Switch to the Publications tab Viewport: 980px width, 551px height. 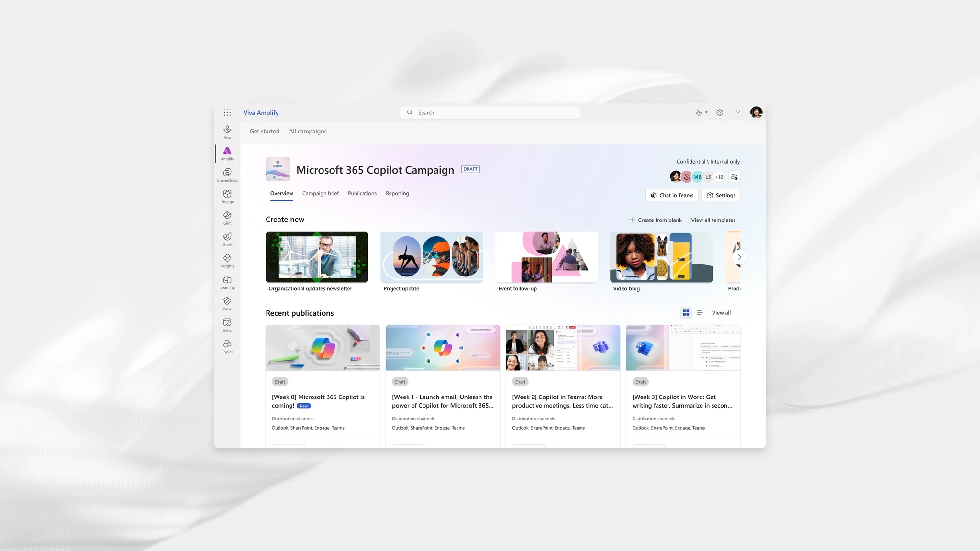(x=362, y=194)
